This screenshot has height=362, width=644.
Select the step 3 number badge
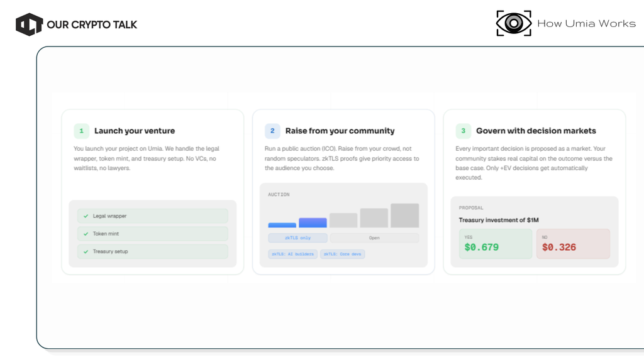click(464, 131)
